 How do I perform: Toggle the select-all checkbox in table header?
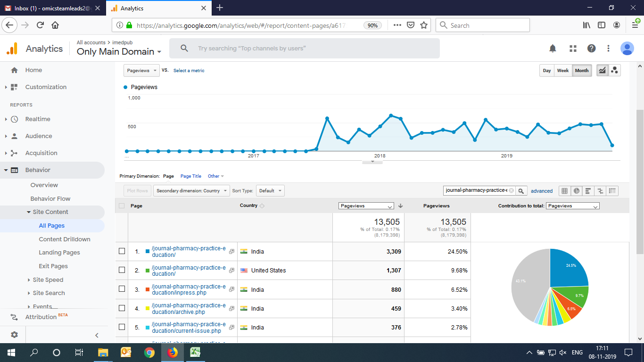coord(122,206)
